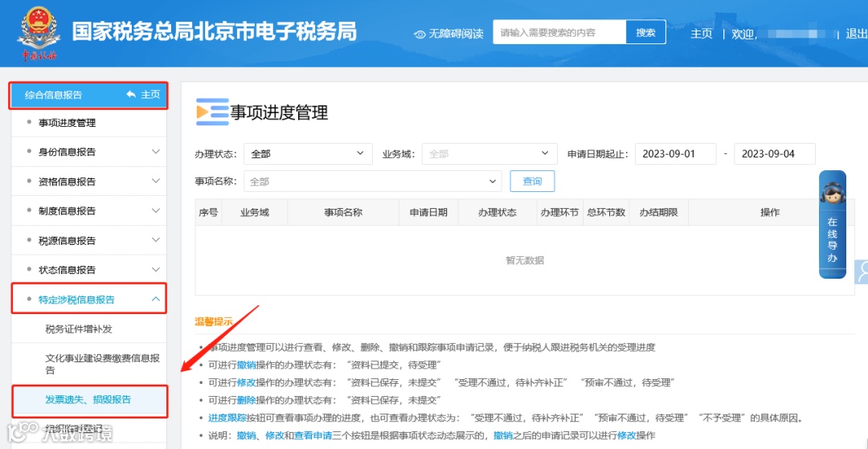The height and width of the screenshot is (449, 868).
Task: Click the 查询 button
Action: (x=532, y=182)
